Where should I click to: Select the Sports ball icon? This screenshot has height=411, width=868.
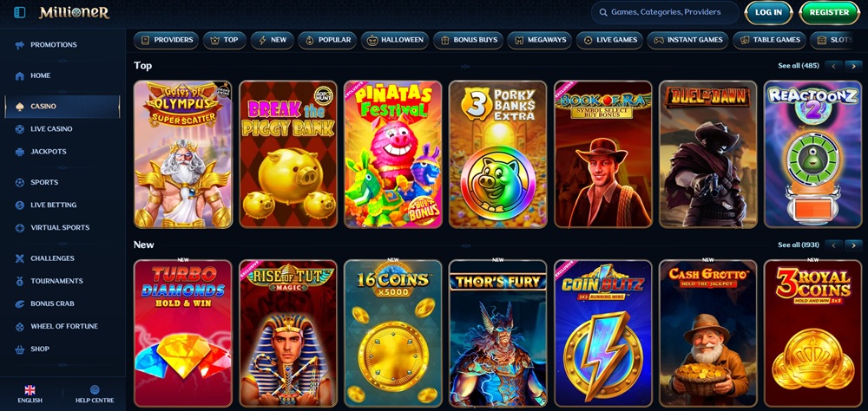tap(19, 182)
